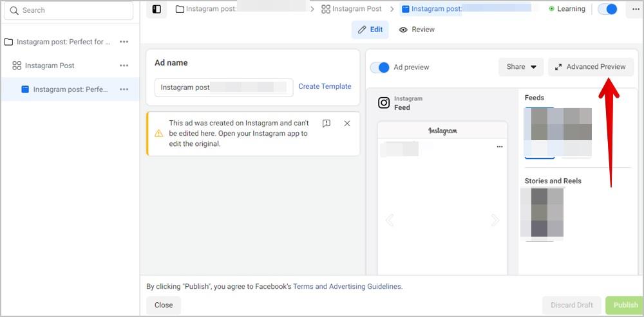Toggle the Ad preview switch
This screenshot has width=644, height=317.
(379, 68)
